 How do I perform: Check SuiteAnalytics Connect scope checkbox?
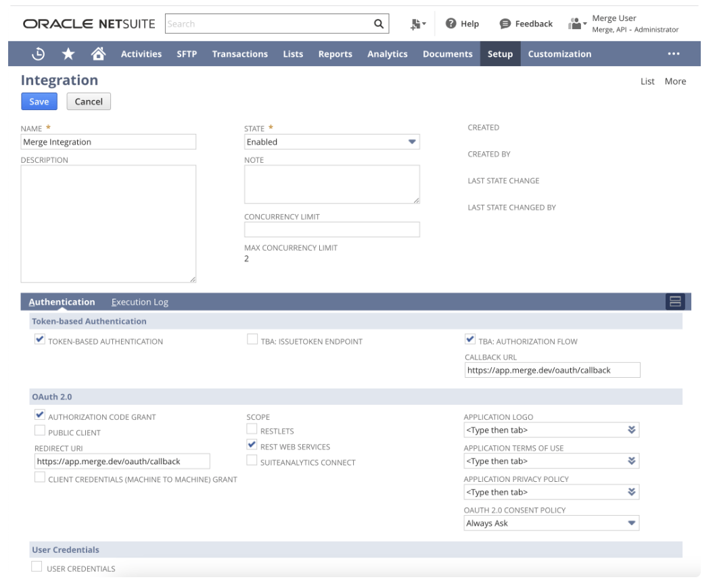(x=252, y=460)
